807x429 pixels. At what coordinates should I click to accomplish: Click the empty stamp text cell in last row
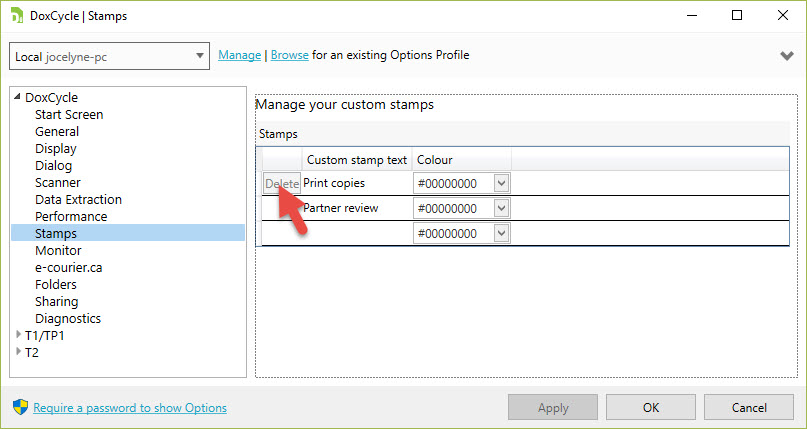pos(357,234)
